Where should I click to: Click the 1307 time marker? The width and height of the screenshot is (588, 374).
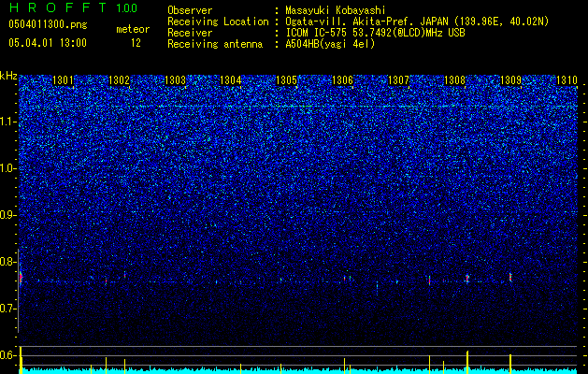(x=398, y=80)
